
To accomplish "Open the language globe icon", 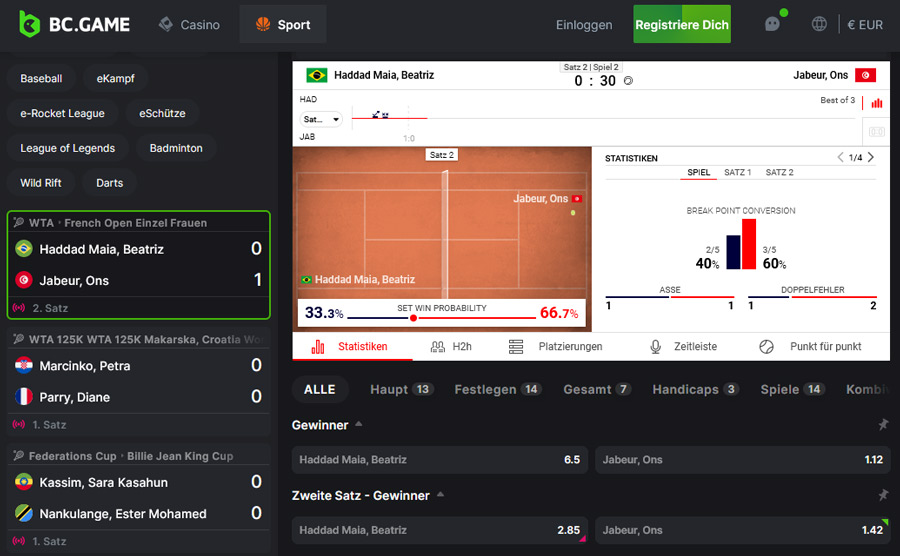I will 819,24.
